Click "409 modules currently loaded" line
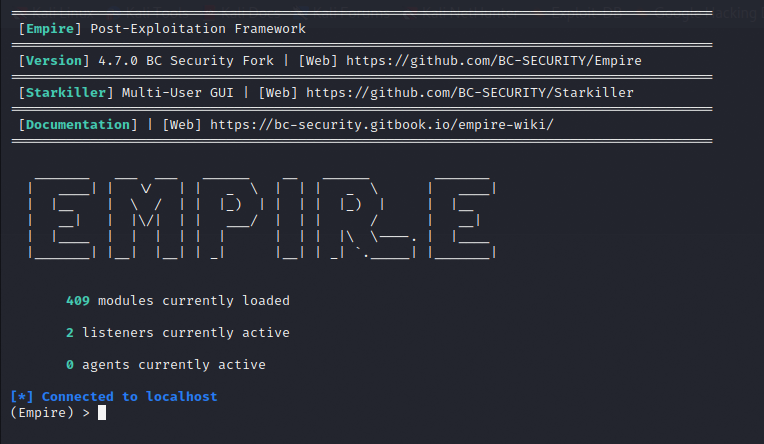This screenshot has height=444, width=764. [178, 301]
